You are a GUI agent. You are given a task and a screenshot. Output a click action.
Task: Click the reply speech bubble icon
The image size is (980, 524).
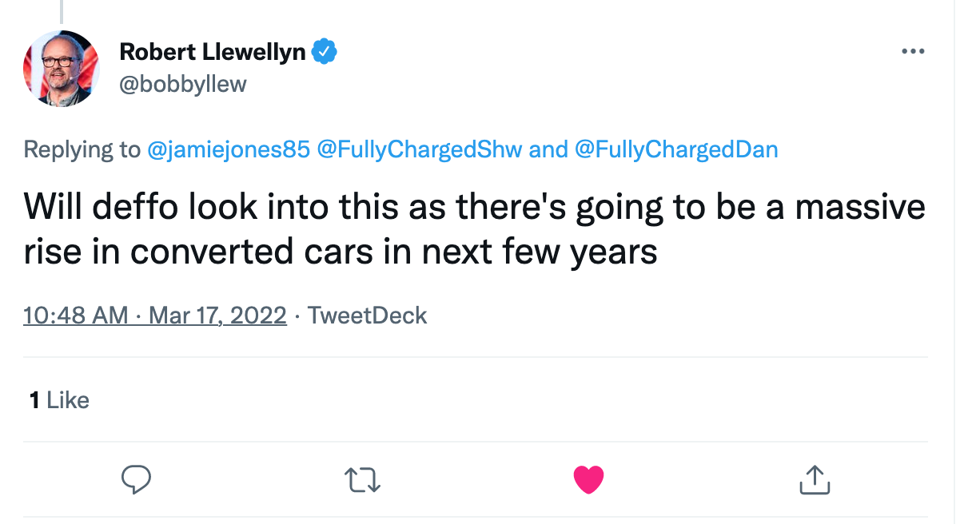(x=136, y=480)
